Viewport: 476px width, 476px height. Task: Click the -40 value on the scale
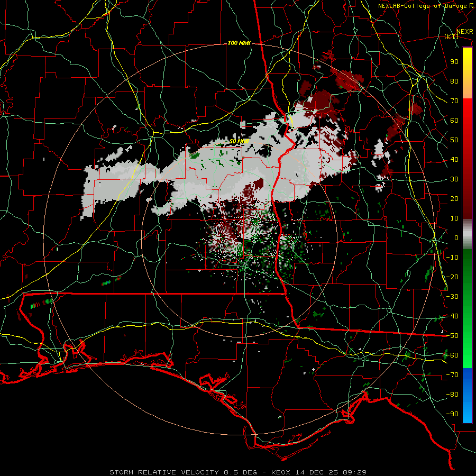point(452,316)
